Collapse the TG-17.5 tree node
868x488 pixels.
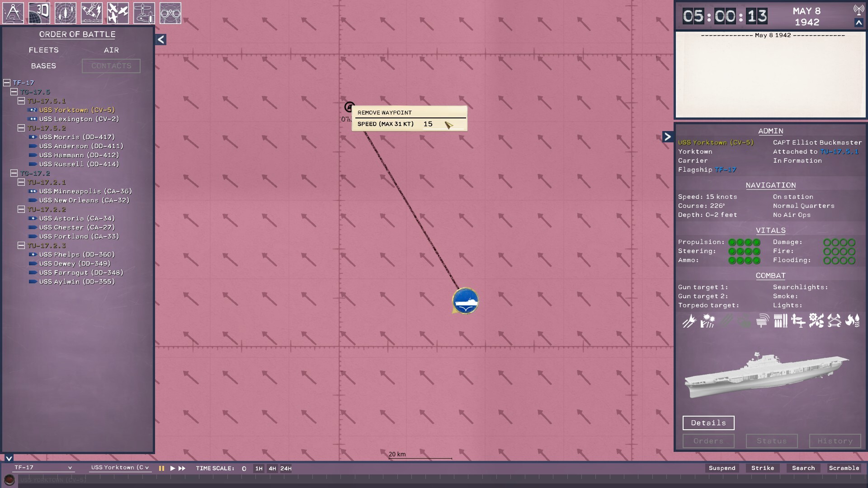14,92
